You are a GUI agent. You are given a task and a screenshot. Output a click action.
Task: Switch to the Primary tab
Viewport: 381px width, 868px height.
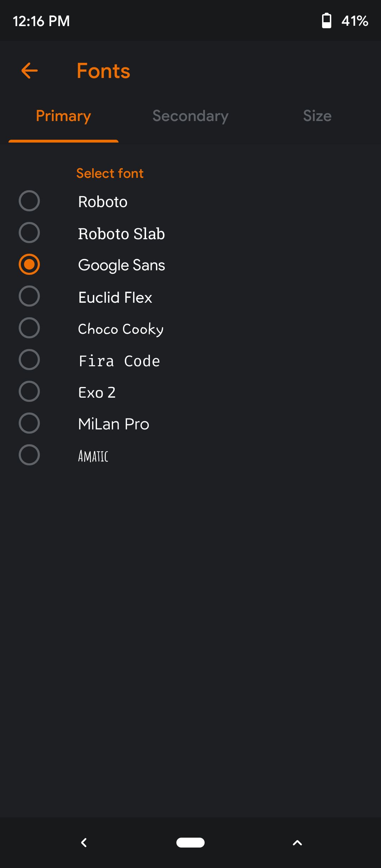(64, 116)
